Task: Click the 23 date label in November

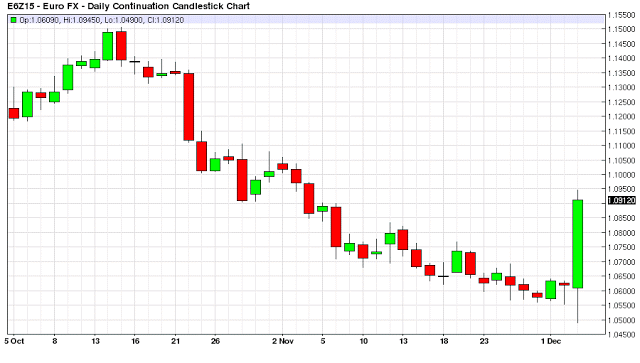Action: click(484, 341)
